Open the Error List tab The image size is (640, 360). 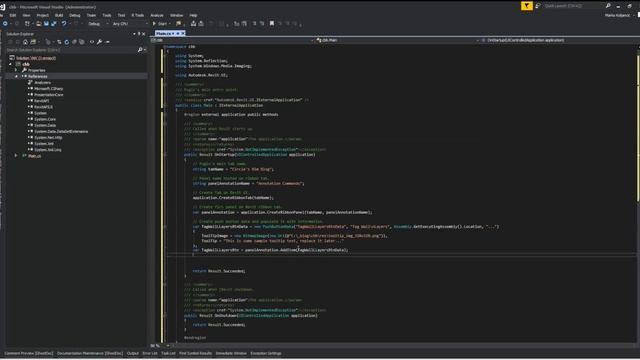[x=150, y=353]
